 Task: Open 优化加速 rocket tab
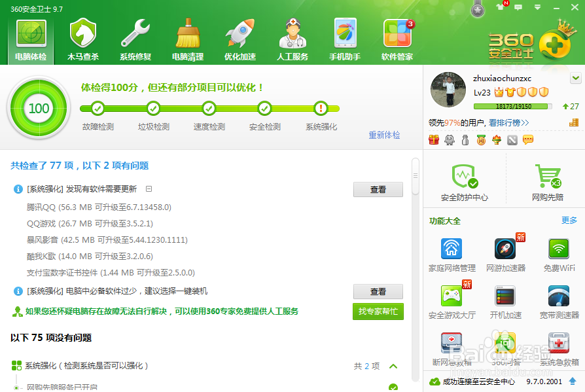click(x=240, y=41)
